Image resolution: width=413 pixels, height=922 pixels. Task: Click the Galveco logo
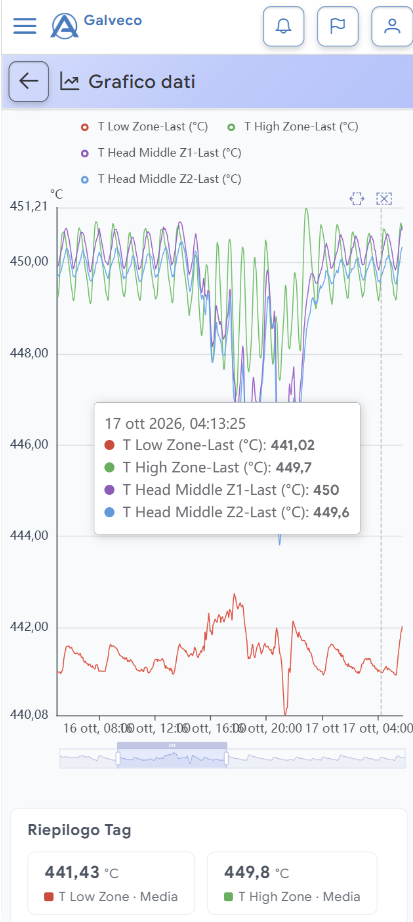coord(96,25)
